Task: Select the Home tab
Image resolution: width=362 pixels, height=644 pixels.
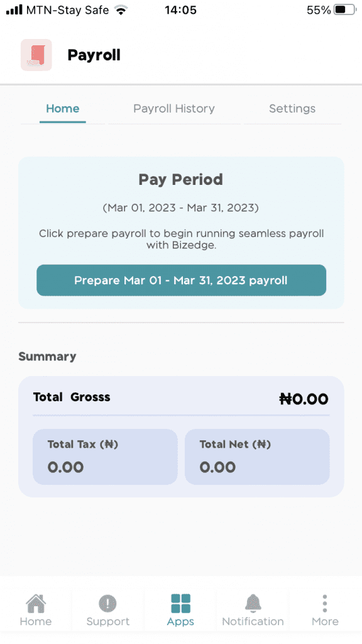Action: point(62,108)
